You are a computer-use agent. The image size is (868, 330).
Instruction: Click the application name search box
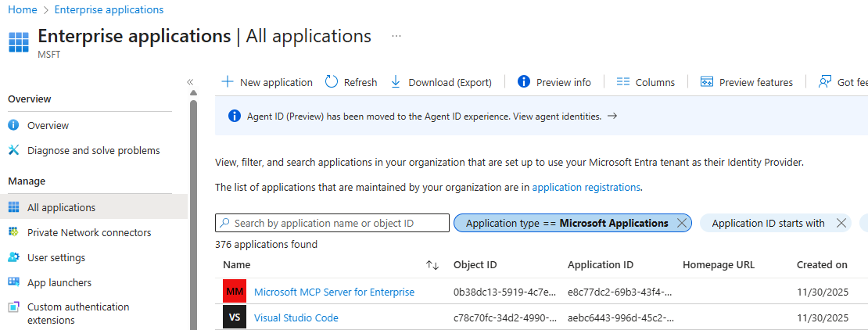tap(332, 223)
